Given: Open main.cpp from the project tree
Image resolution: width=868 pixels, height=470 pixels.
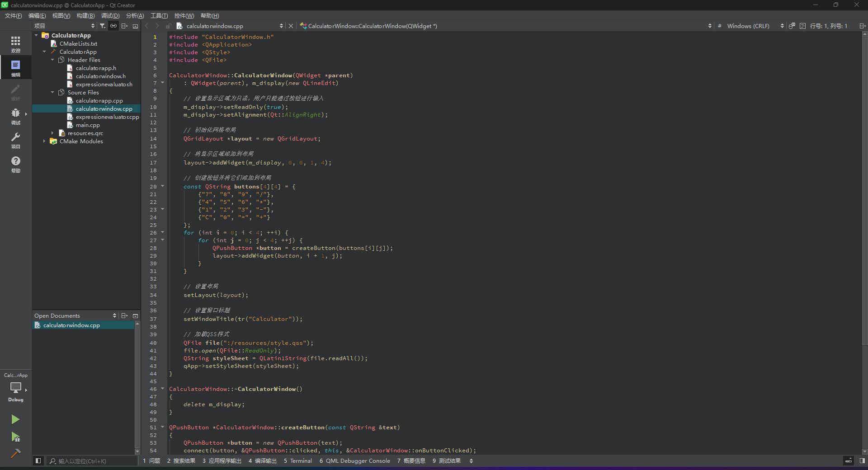Looking at the screenshot, I should 88,125.
